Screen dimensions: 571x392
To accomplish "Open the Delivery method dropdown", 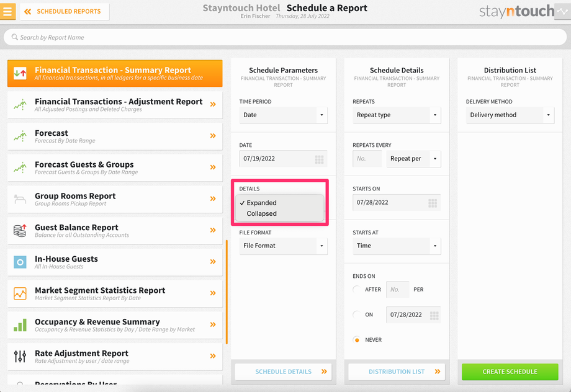I will click(510, 115).
